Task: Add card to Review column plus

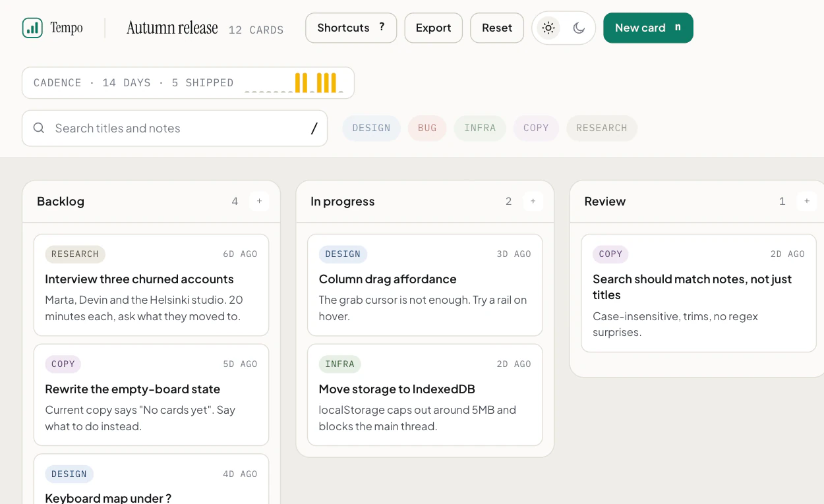Action: [806, 201]
